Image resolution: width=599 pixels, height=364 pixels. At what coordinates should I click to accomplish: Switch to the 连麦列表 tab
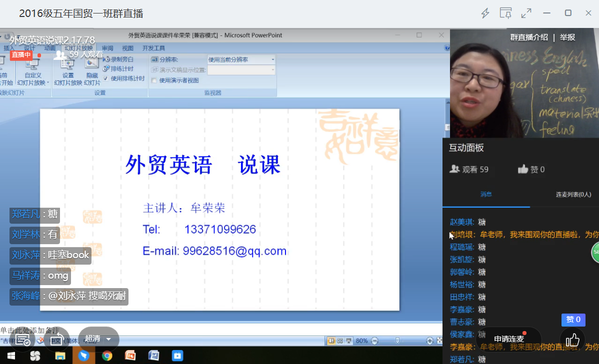pyautogui.click(x=573, y=194)
